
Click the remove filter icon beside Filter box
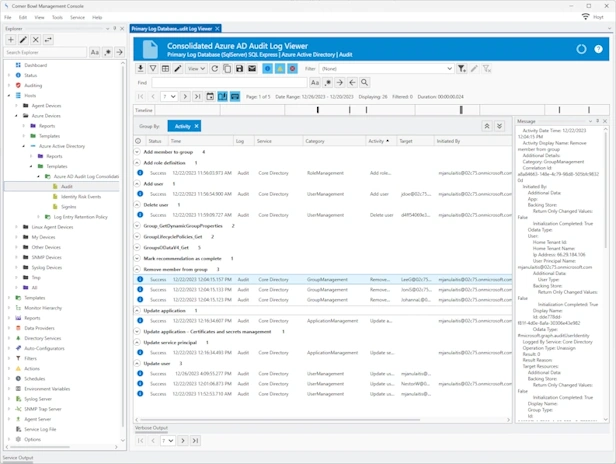click(x=487, y=68)
